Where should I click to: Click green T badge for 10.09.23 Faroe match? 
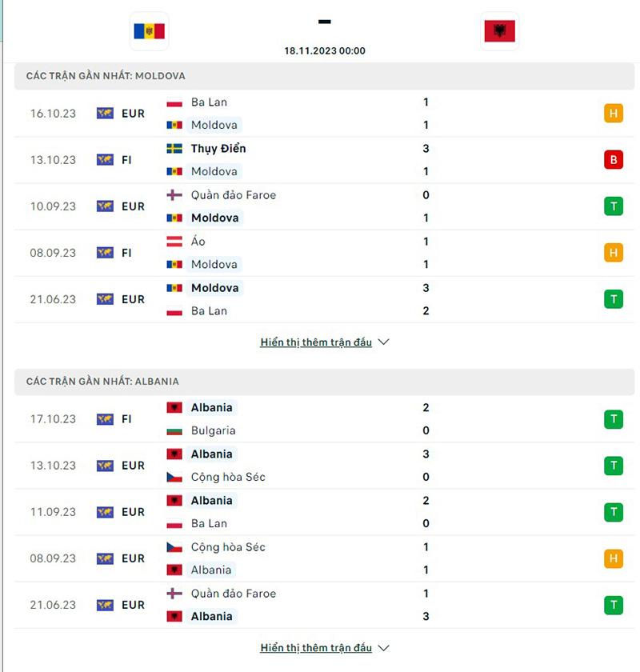(614, 206)
